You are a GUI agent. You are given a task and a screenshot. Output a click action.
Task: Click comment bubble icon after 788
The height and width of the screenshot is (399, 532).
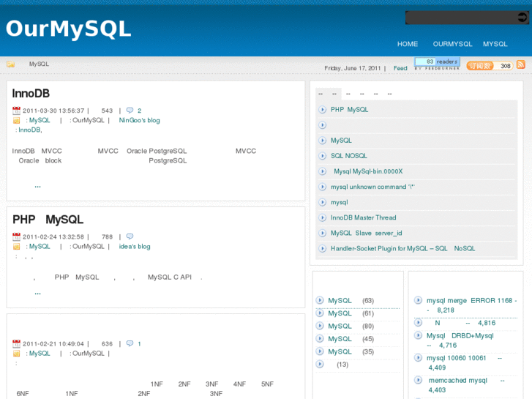(130, 236)
